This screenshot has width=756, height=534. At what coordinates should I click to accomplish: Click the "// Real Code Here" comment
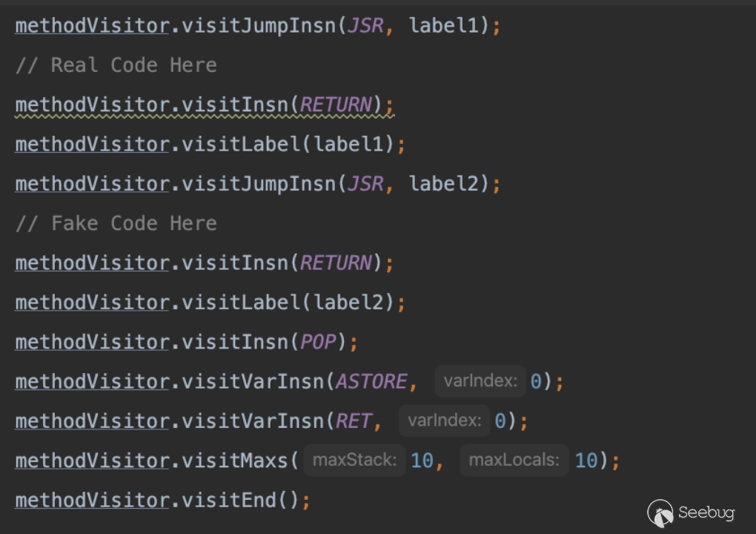116,65
